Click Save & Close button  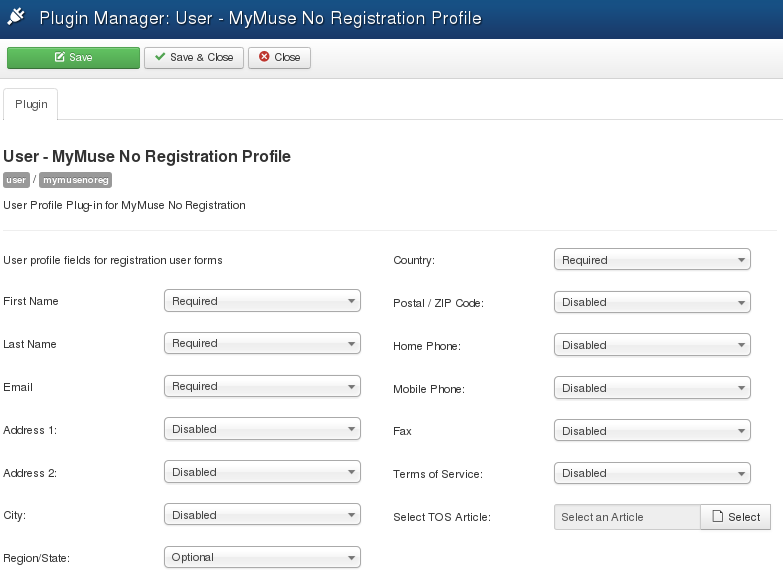[x=194, y=58]
